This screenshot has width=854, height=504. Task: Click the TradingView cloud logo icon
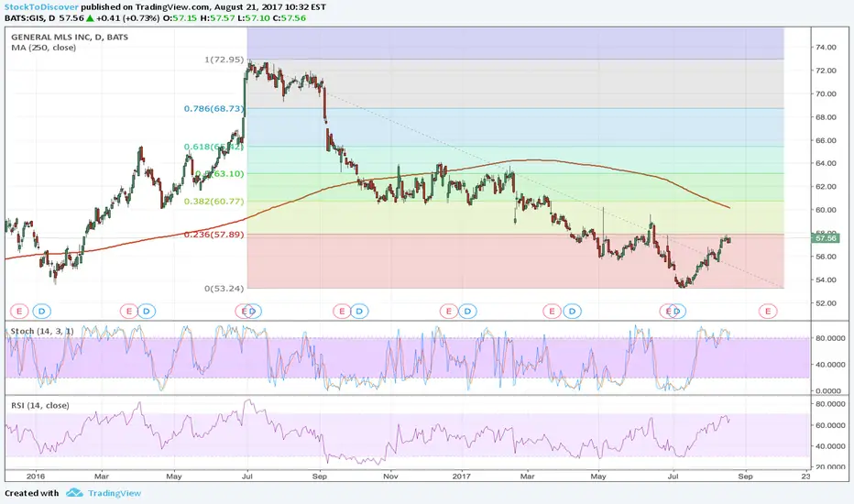pyautogui.click(x=74, y=493)
